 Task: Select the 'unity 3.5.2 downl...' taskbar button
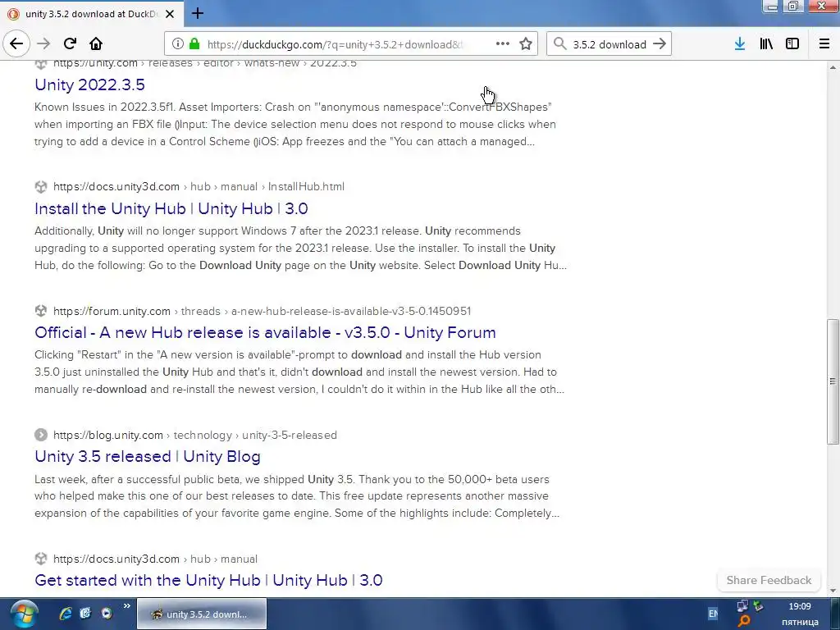(x=202, y=614)
